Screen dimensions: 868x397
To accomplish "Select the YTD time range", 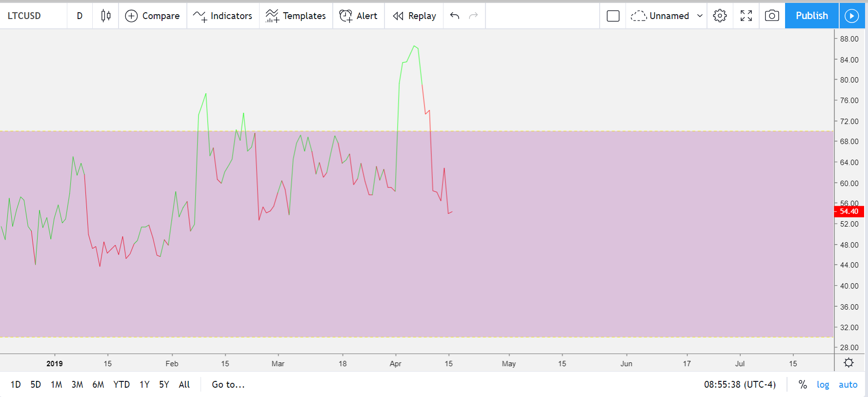I will point(121,385).
